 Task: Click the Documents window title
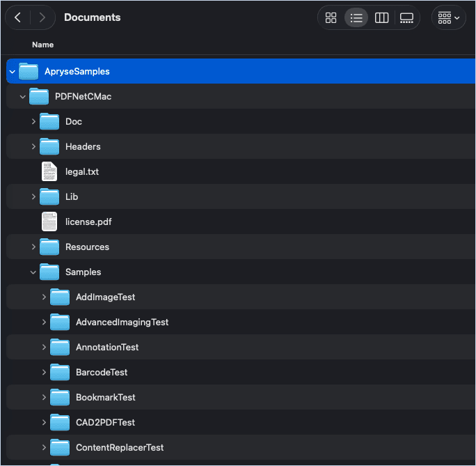93,17
